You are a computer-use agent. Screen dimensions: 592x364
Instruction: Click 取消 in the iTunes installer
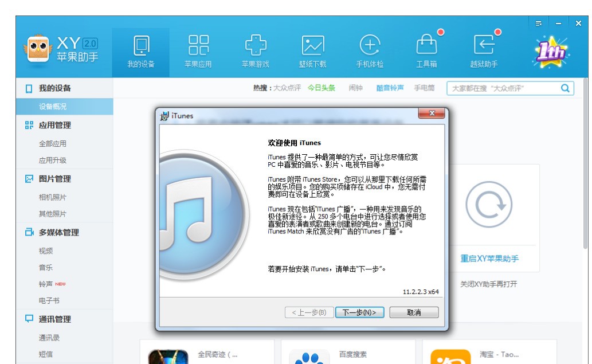tap(414, 312)
